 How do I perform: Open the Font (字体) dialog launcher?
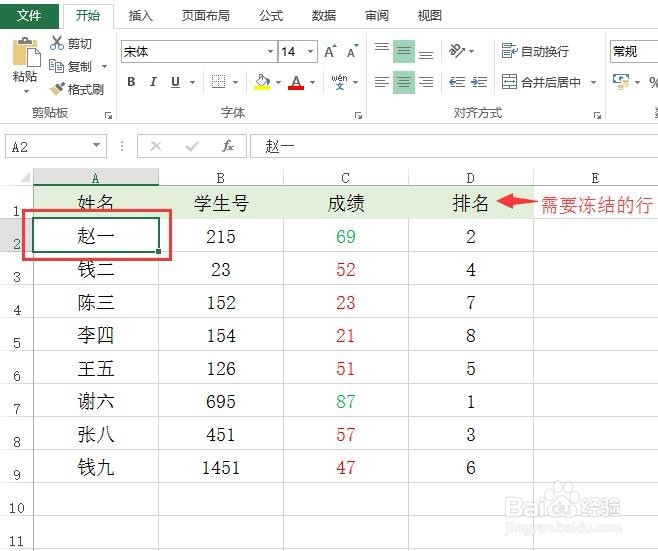pyautogui.click(x=358, y=115)
